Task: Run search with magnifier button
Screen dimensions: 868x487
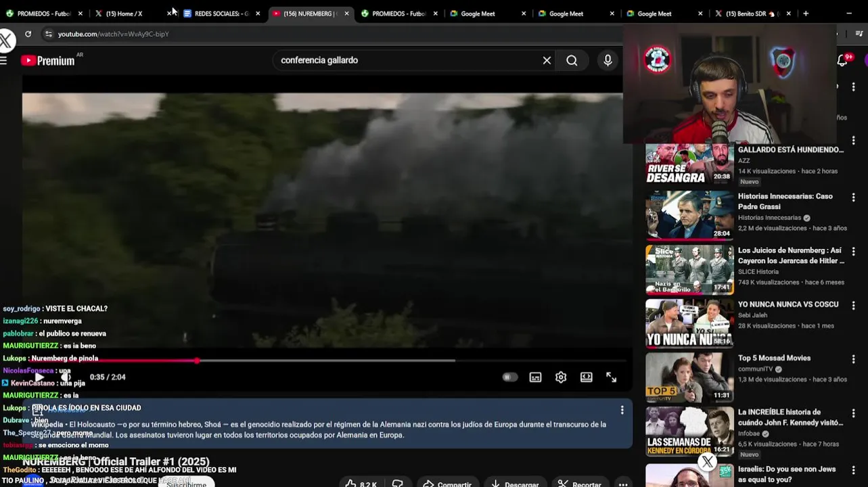Action: click(572, 60)
